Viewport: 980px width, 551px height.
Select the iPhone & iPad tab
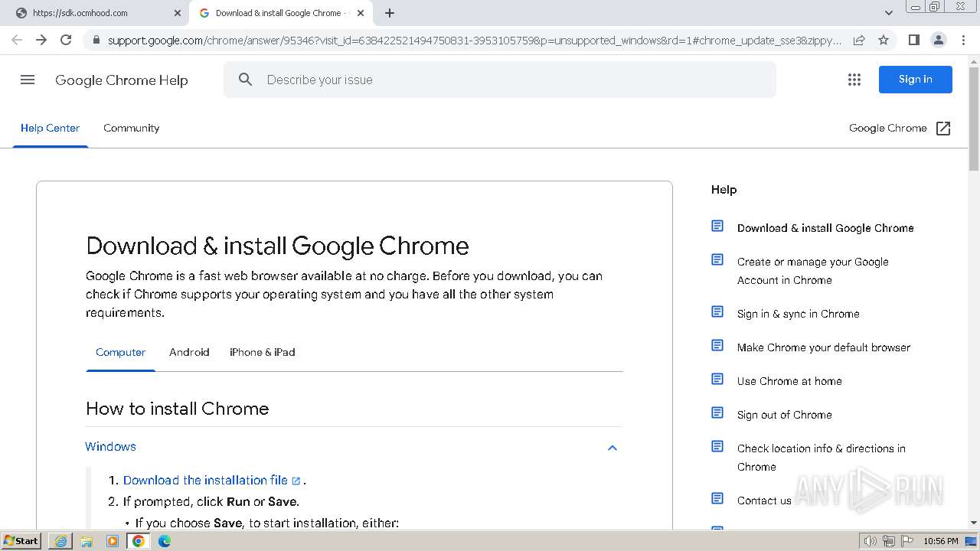(262, 352)
